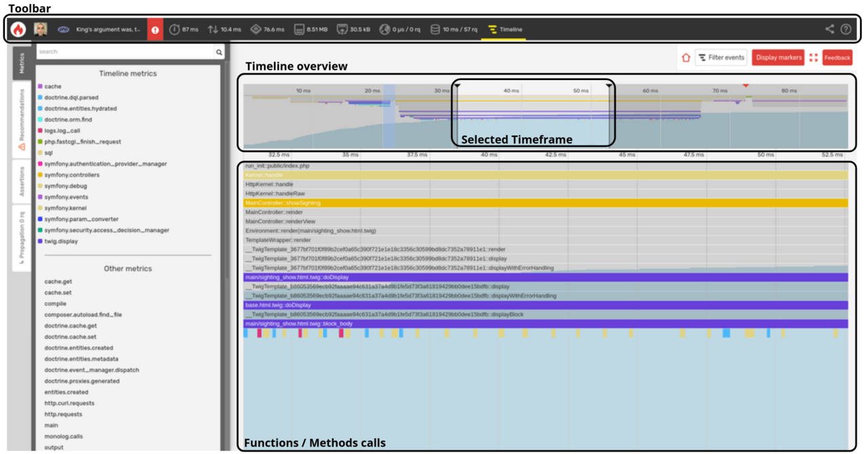Select the 8.51 MB memory dimension

point(311,30)
